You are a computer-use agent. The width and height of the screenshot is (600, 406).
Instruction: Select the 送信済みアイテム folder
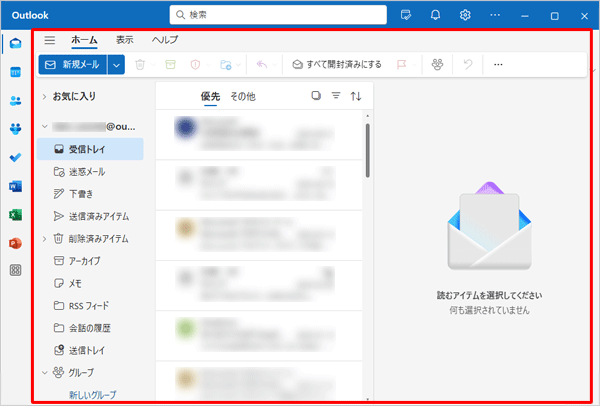click(90, 217)
